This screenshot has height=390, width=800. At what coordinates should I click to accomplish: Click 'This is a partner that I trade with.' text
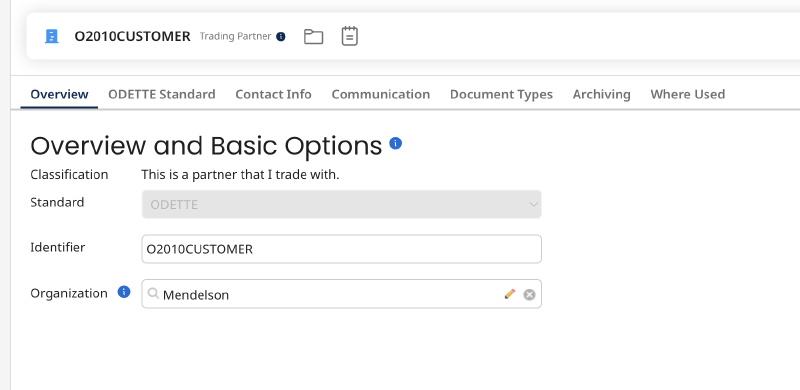(240, 175)
